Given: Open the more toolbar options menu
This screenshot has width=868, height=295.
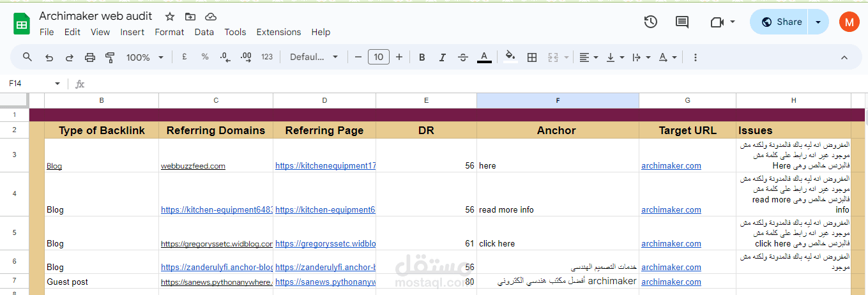Looking at the screenshot, I should pyautogui.click(x=696, y=57).
